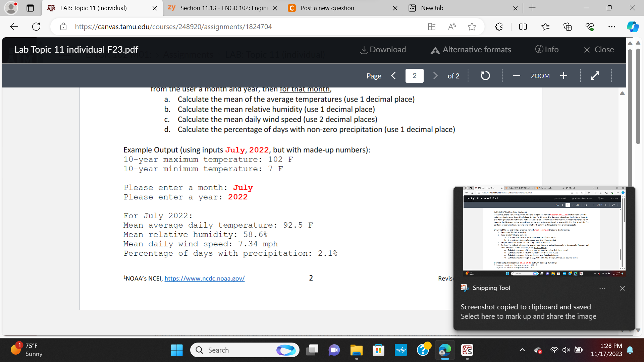Open a new browser tab
This screenshot has width=644, height=362.
tap(532, 8)
